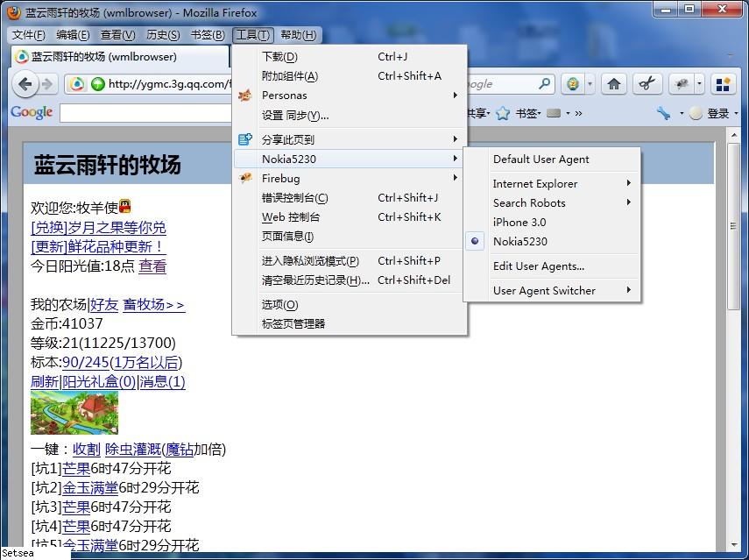Open 文件(F) menu
The height and width of the screenshot is (560, 749).
pos(28,35)
